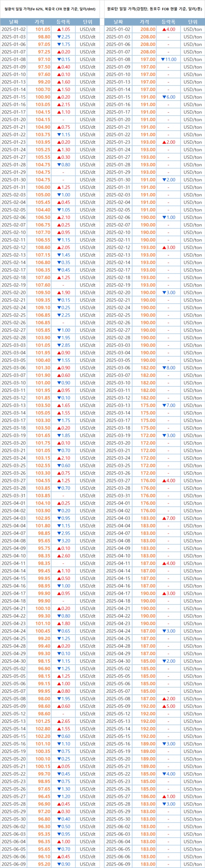Image resolution: width=205 pixels, height=868 pixels.
Task: Select the down arrow beside 8.00 on 2025-03-06
Action: click(x=164, y=368)
